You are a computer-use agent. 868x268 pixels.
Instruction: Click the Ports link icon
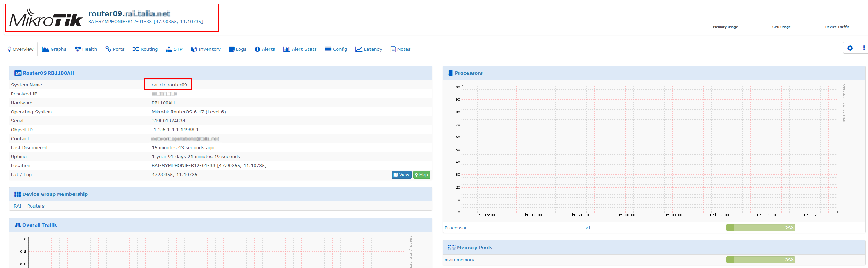[x=108, y=49]
